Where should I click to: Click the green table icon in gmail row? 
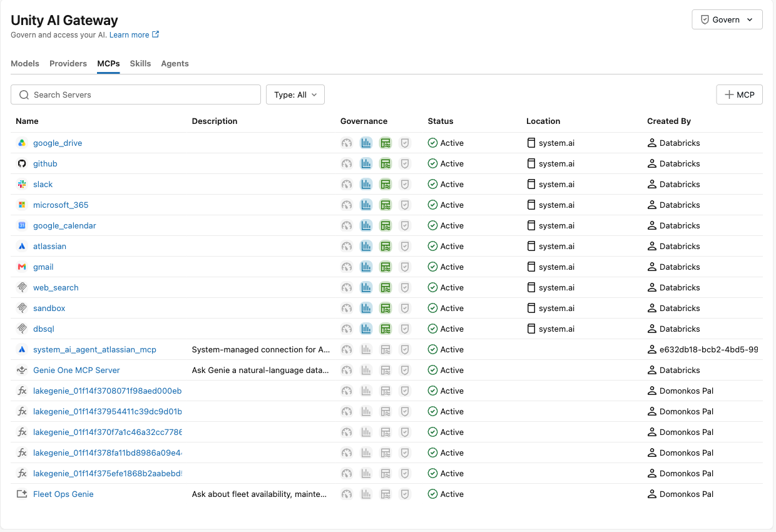coord(385,267)
